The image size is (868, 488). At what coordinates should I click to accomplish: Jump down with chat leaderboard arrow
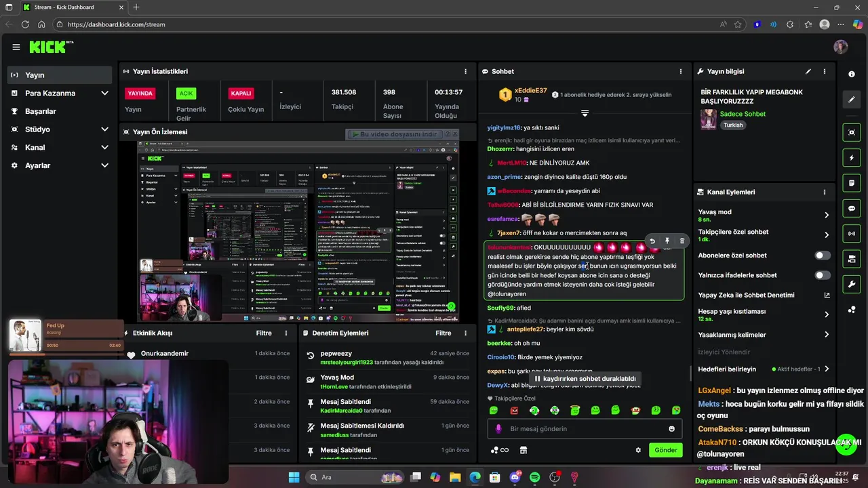click(585, 113)
